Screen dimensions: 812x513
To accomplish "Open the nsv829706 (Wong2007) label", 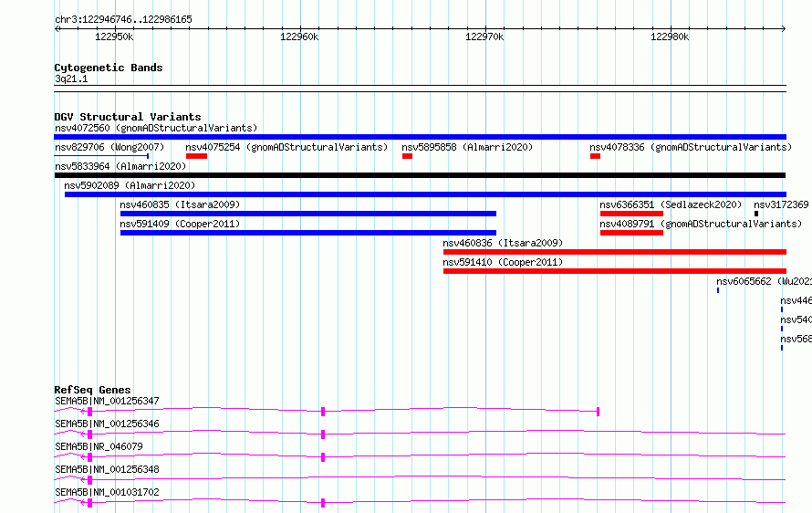I will tap(109, 147).
